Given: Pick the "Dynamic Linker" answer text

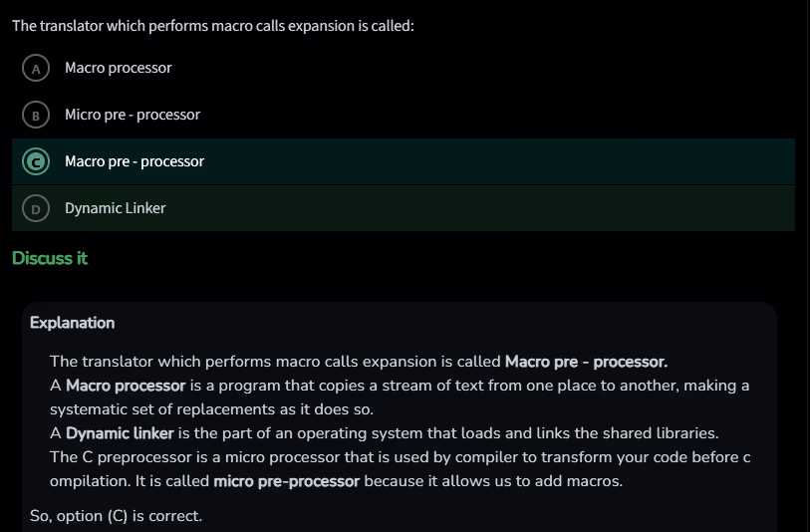Looking at the screenshot, I should click(116, 208).
